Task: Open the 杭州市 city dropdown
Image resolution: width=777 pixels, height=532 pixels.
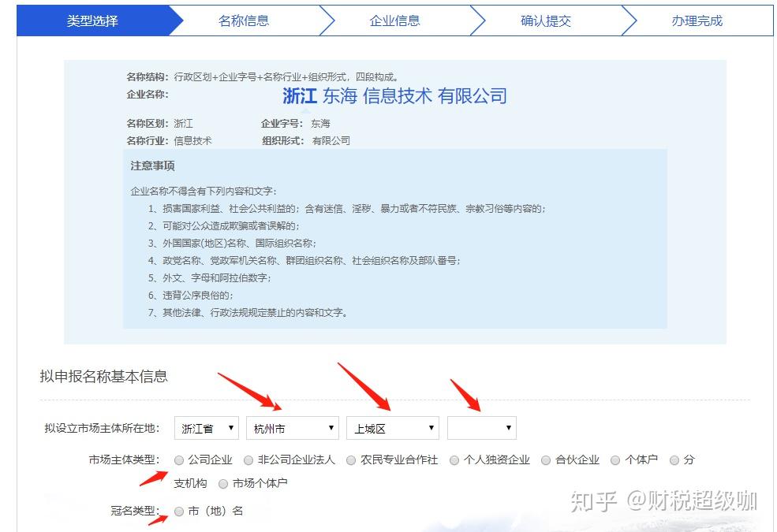Action: point(293,428)
